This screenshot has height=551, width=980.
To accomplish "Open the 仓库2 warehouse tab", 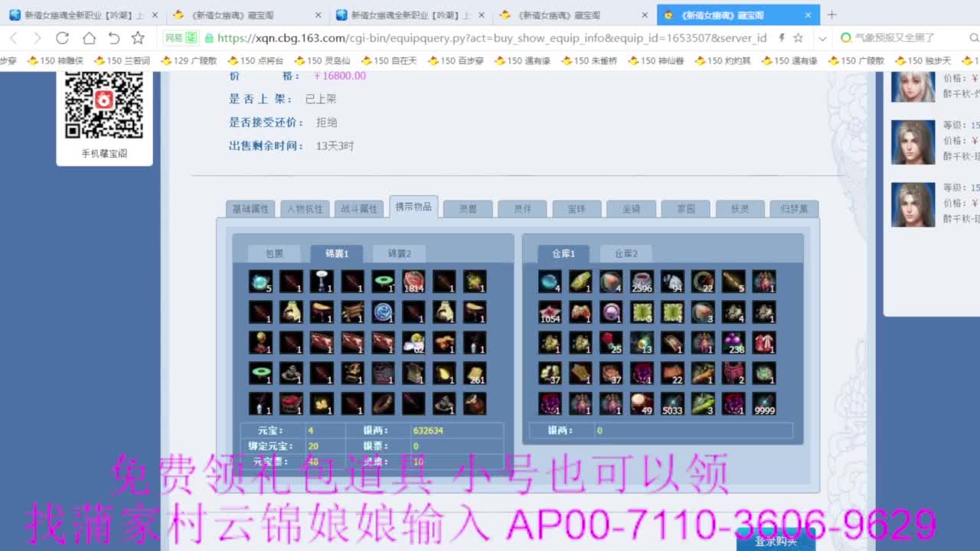I will (x=625, y=253).
